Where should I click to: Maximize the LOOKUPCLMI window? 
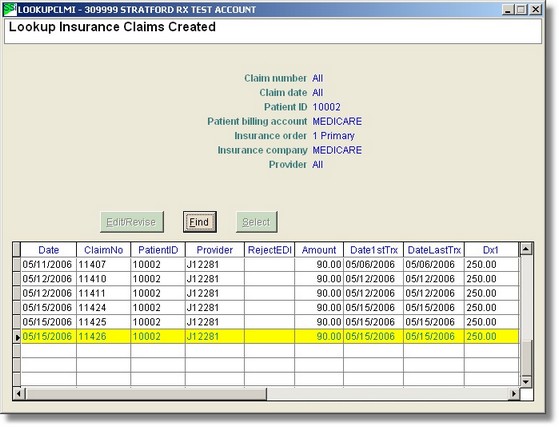[x=520, y=10]
